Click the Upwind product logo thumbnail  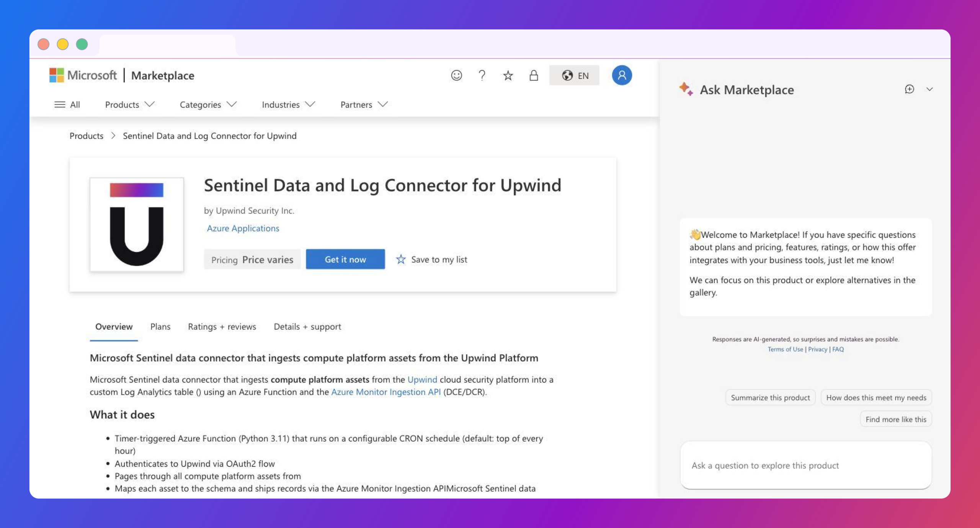click(x=137, y=224)
